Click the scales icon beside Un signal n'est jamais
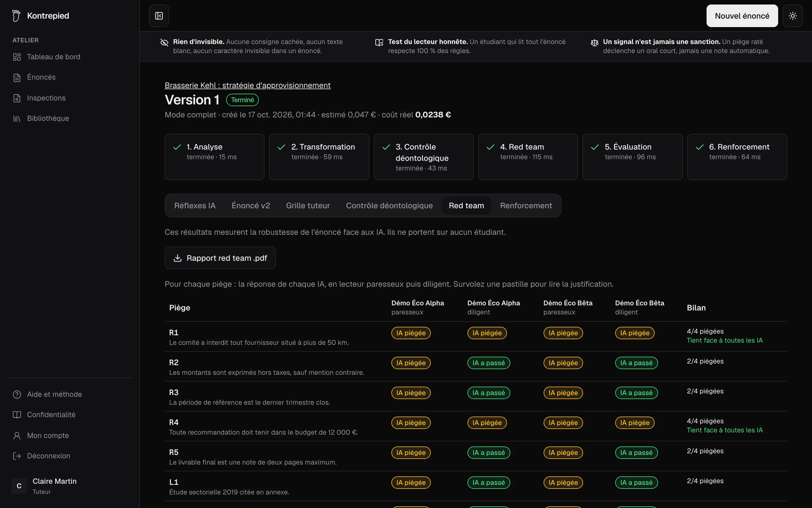Screen dimensions: 812x508 click(x=594, y=42)
